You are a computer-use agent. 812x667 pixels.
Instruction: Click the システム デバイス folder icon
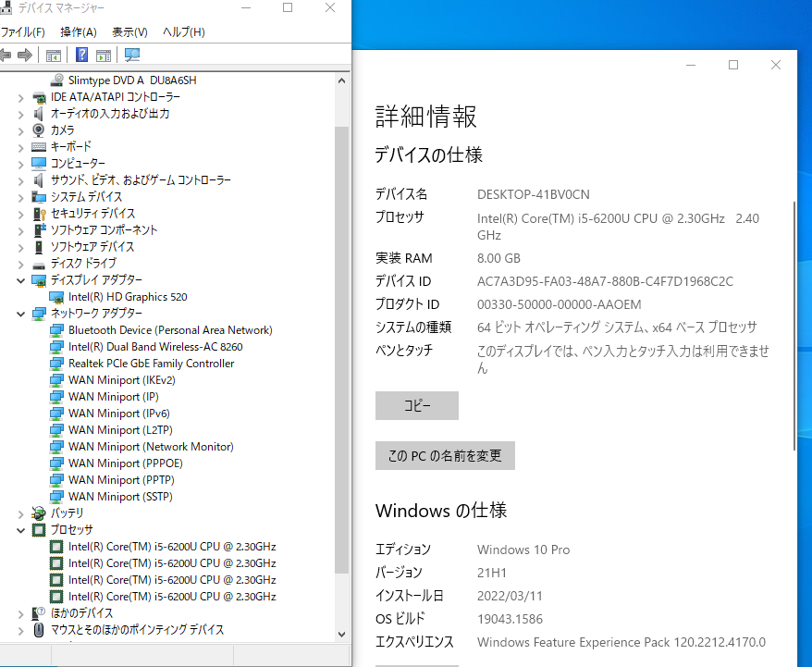point(39,197)
